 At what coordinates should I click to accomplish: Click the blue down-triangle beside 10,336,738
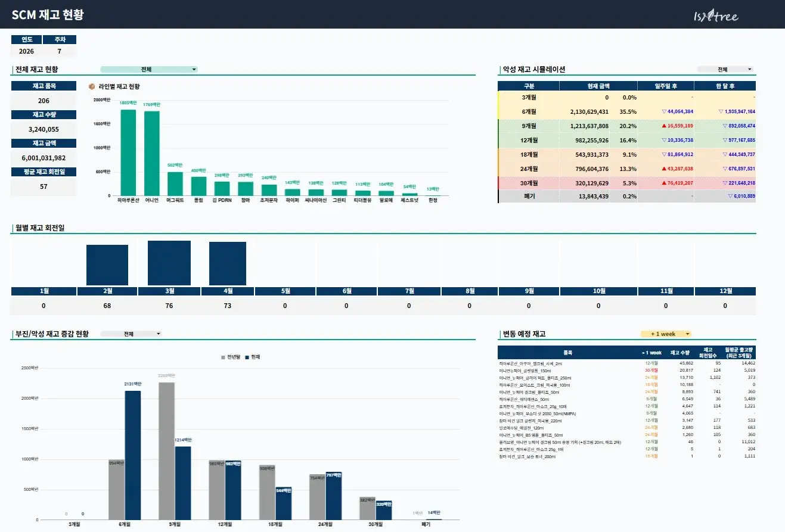[x=663, y=141]
